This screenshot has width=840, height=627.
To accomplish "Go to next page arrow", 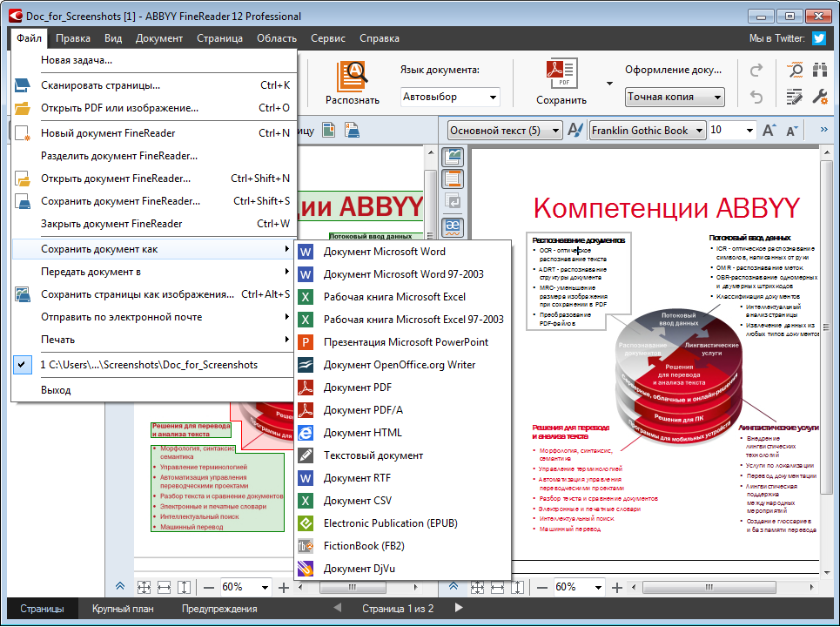I will pos(459,608).
